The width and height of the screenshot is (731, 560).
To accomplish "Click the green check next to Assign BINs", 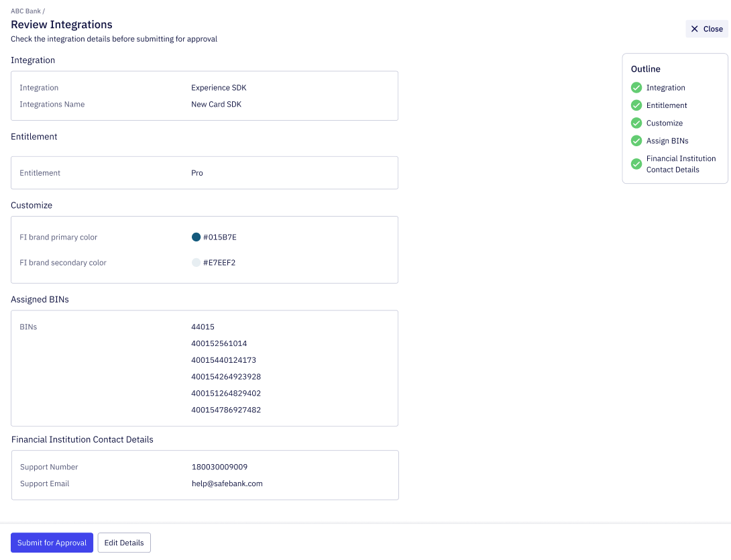I will [x=636, y=141].
